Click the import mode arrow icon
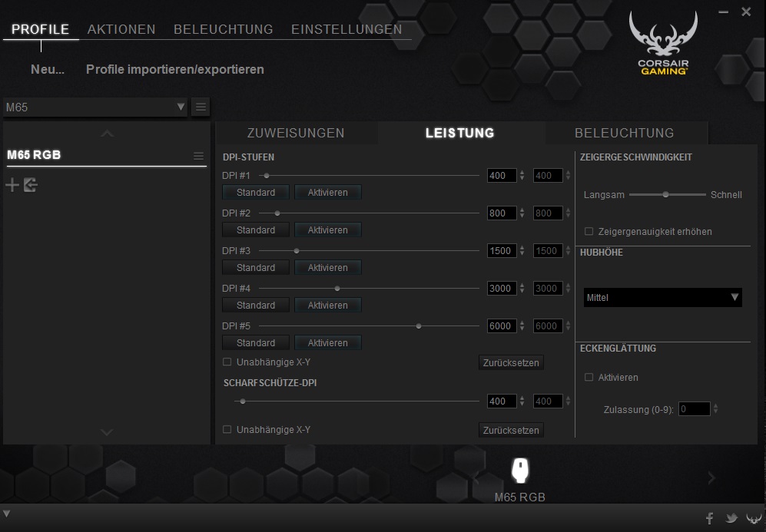The image size is (766, 532). [x=31, y=185]
